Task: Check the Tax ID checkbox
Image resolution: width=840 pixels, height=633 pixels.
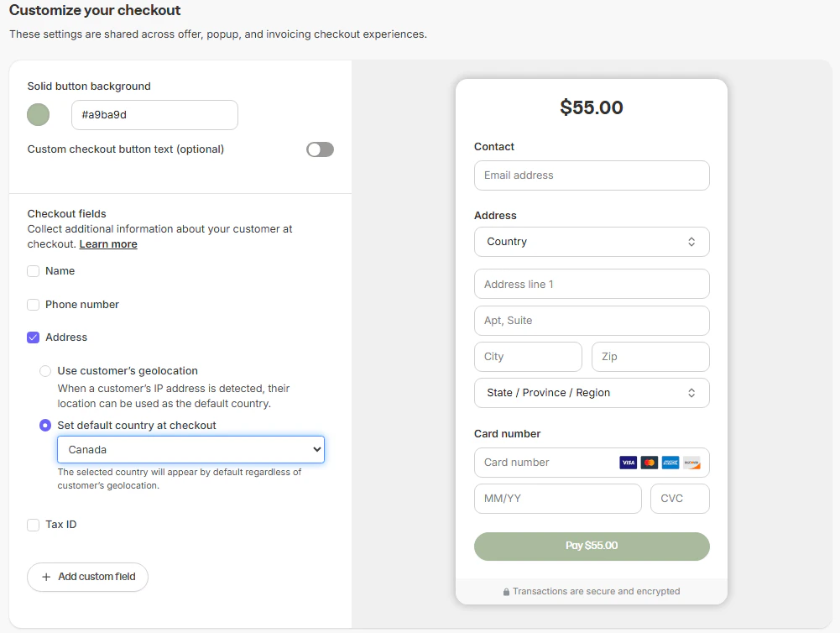Action: [34, 525]
